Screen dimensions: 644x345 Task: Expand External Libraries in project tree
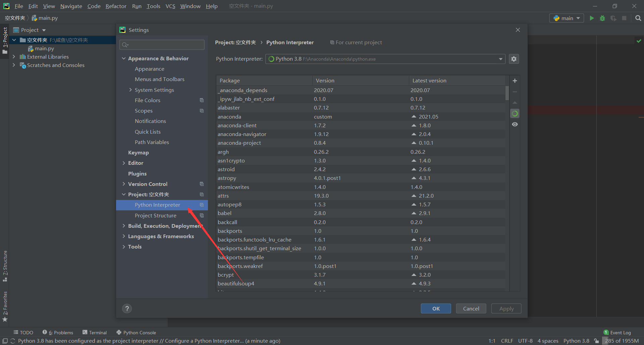(x=14, y=57)
